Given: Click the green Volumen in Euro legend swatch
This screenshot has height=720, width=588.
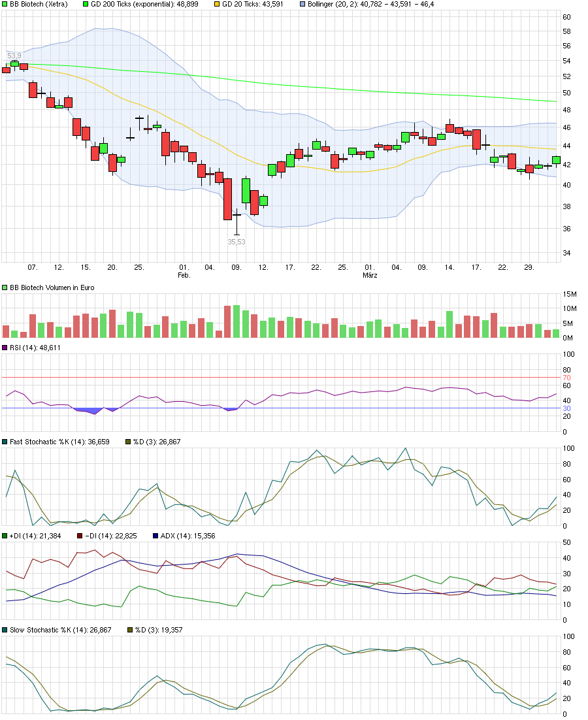Looking at the screenshot, I should coord(5,288).
